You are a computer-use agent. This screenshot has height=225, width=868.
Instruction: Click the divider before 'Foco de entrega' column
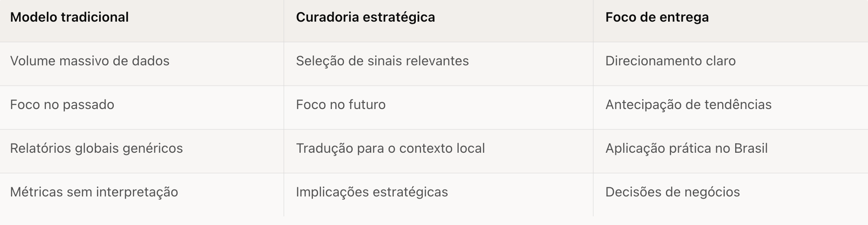(x=593, y=108)
